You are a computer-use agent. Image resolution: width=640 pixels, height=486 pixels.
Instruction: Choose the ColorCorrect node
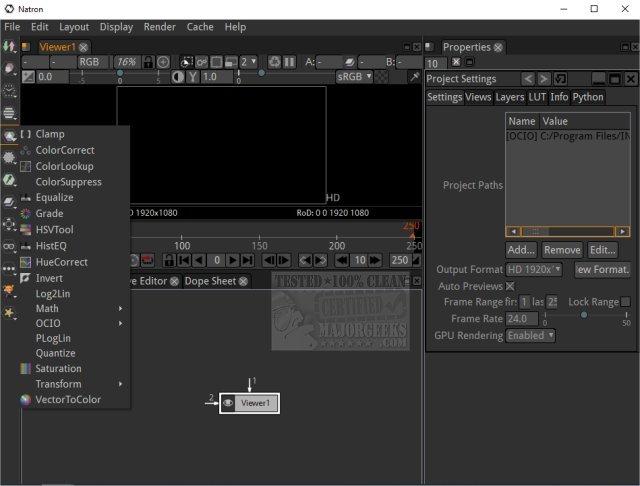click(64, 150)
